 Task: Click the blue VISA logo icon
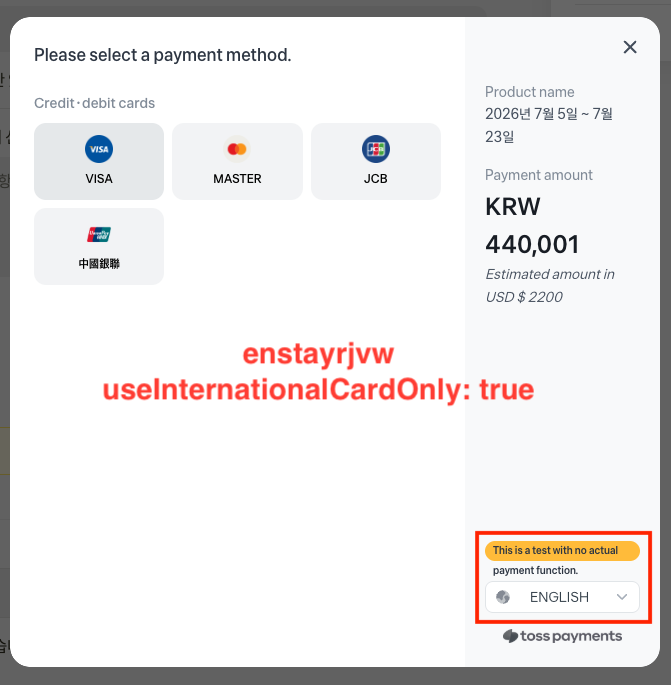[99, 149]
